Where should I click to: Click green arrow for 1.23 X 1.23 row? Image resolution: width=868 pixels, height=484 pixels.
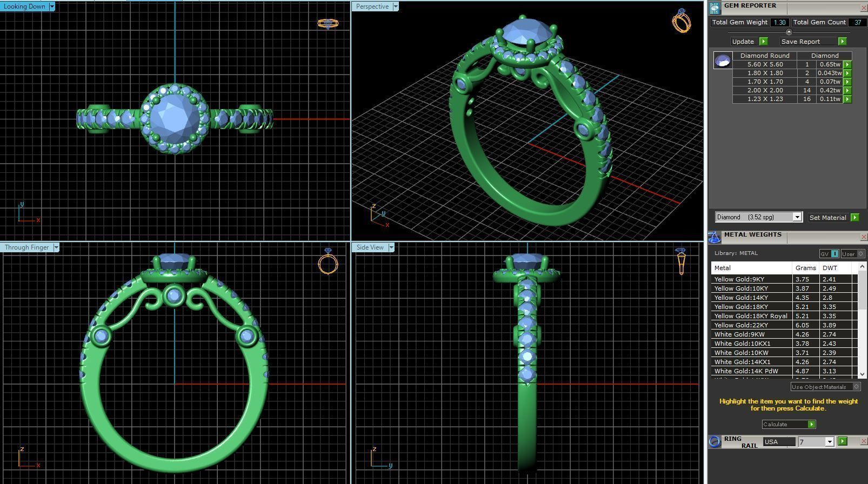[x=847, y=99]
